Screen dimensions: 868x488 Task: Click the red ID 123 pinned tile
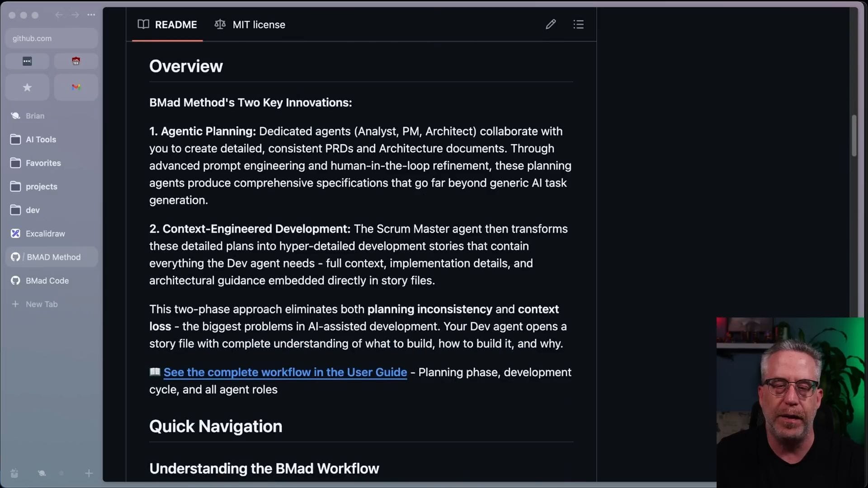(76, 61)
